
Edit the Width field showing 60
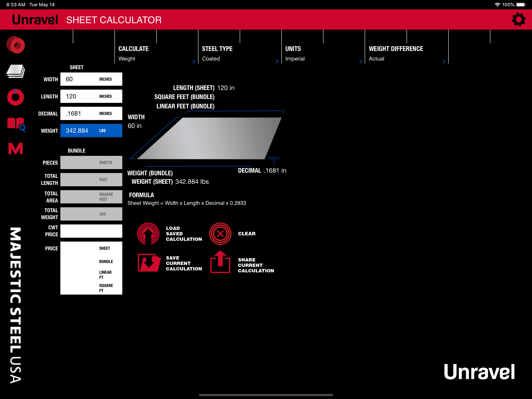[x=91, y=79]
